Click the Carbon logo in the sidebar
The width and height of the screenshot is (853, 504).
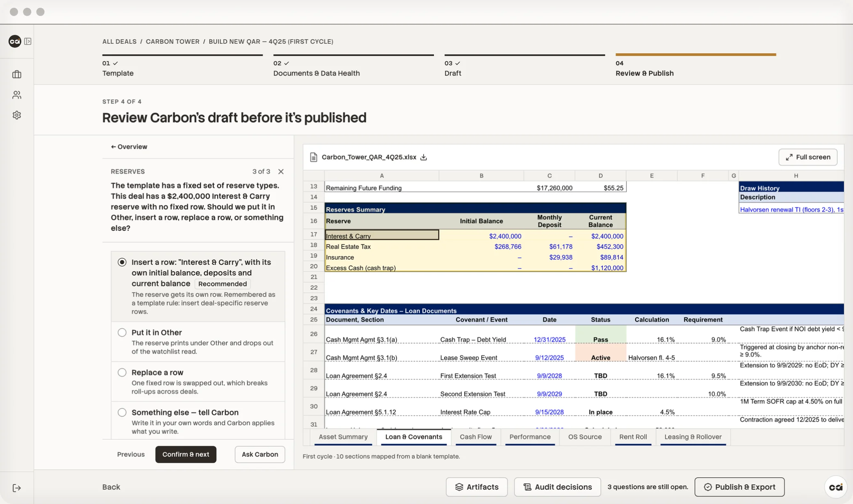point(15,41)
